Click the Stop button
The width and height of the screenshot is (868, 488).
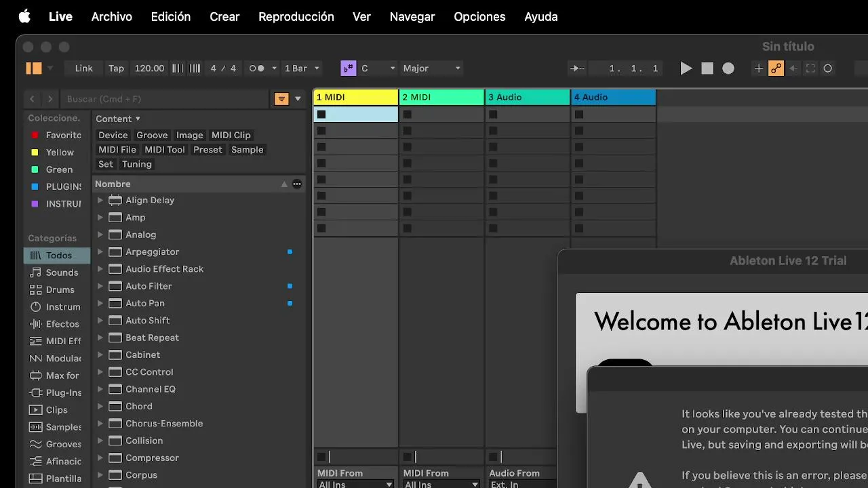[707, 68]
